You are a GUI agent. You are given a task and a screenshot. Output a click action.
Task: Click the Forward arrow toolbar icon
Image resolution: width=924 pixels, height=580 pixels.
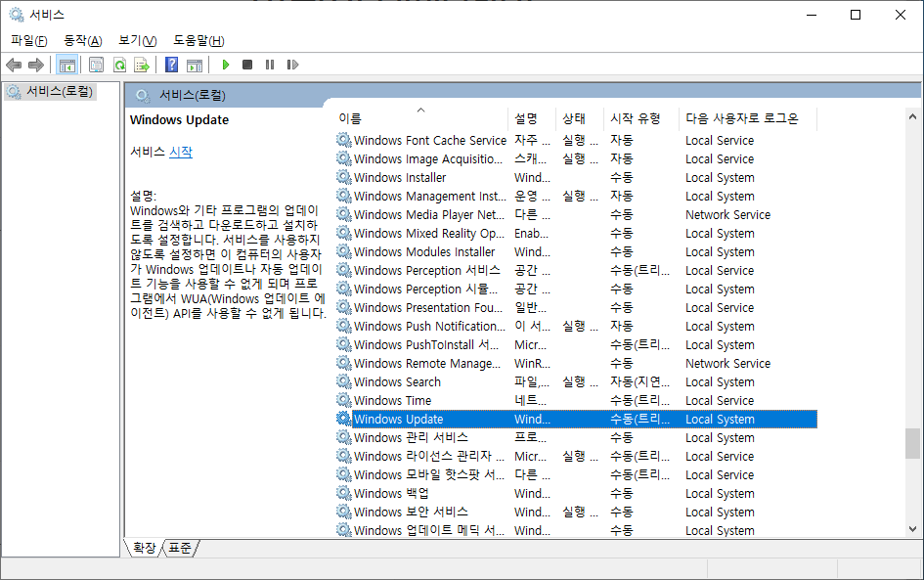pos(36,65)
